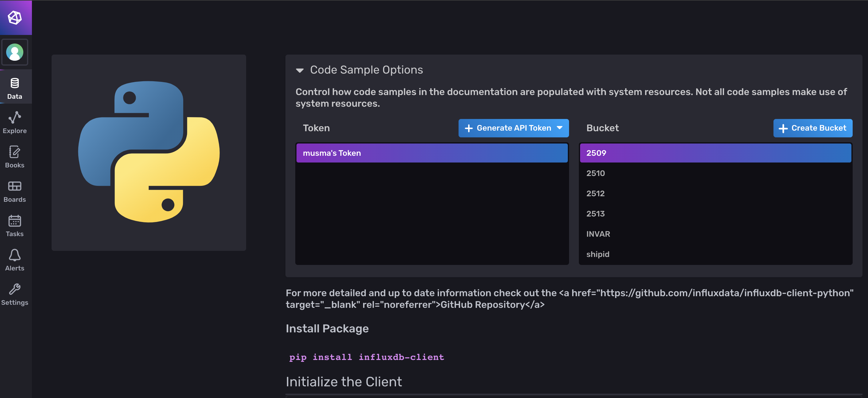
Task: Open the Books notebooks page
Action: point(15,157)
